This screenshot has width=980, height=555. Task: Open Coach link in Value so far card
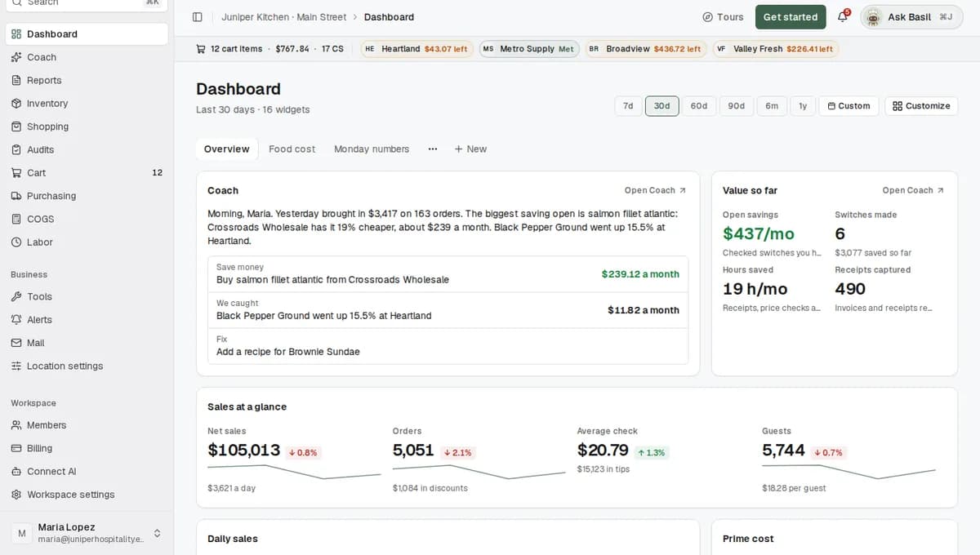(x=913, y=190)
